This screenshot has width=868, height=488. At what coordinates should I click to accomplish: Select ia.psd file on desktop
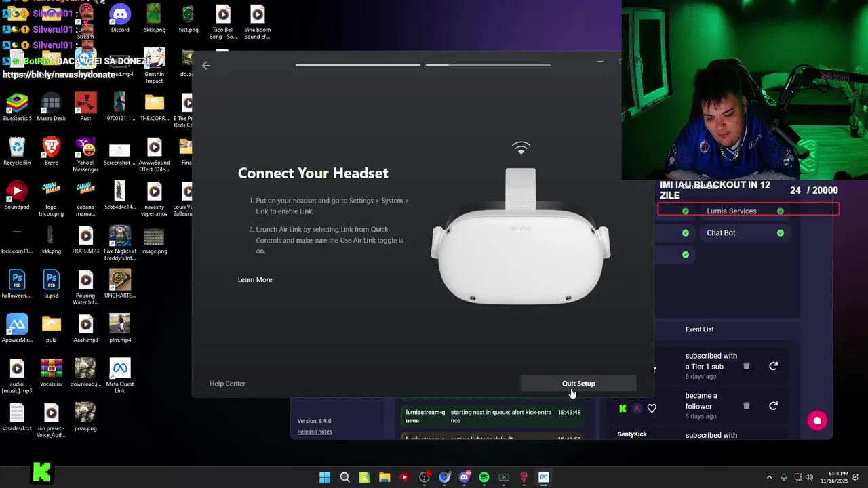[x=52, y=285]
